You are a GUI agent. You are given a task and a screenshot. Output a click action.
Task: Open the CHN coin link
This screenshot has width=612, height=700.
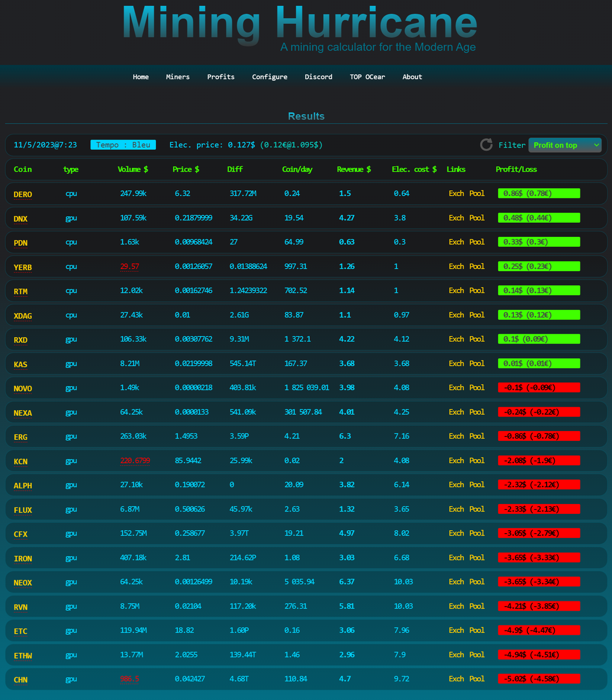(20, 680)
